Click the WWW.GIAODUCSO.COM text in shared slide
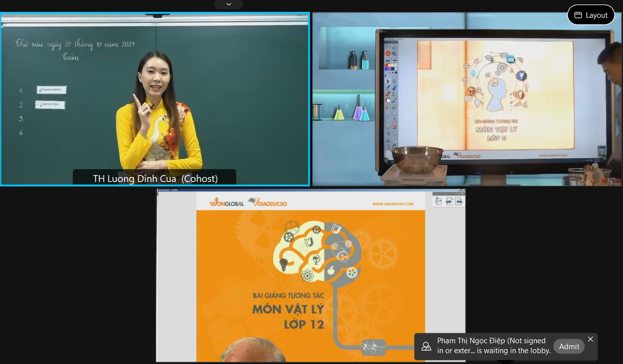 [393, 204]
